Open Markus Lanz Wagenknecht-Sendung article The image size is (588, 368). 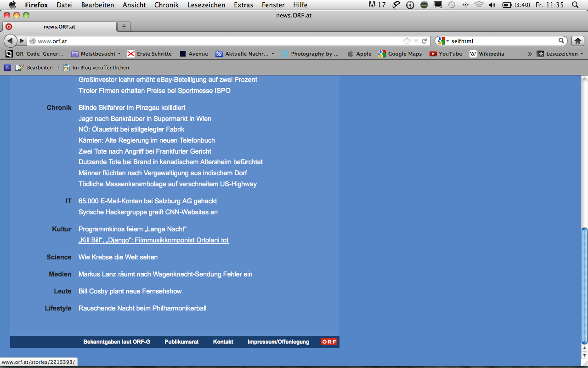(165, 274)
